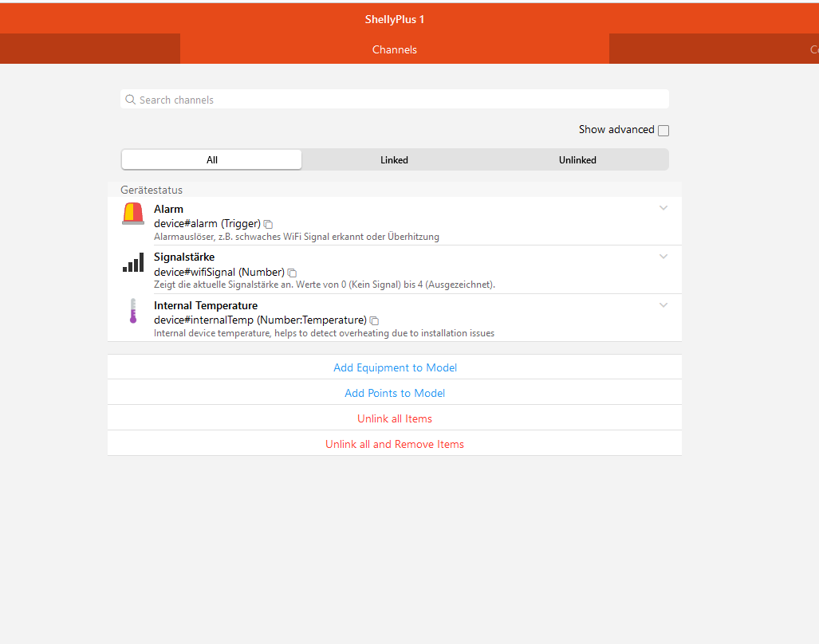This screenshot has height=644, width=819.
Task: Copy the device#internalTemp channel ID
Action: click(375, 321)
